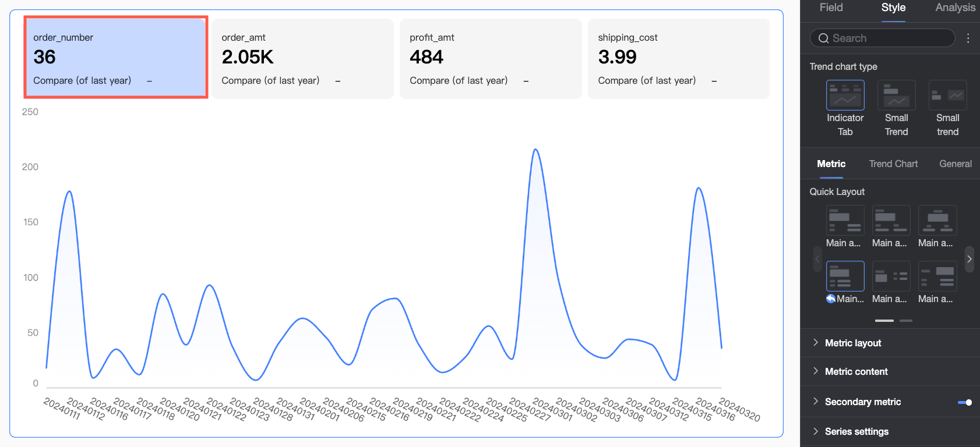
Task: Choose the highlighted bottom-left Quick Layout
Action: click(845, 276)
